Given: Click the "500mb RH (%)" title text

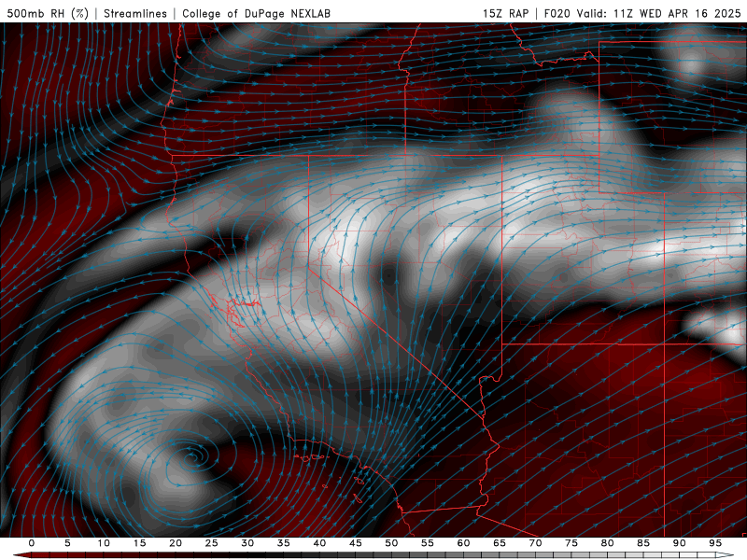Looking at the screenshot, I should click(48, 13).
